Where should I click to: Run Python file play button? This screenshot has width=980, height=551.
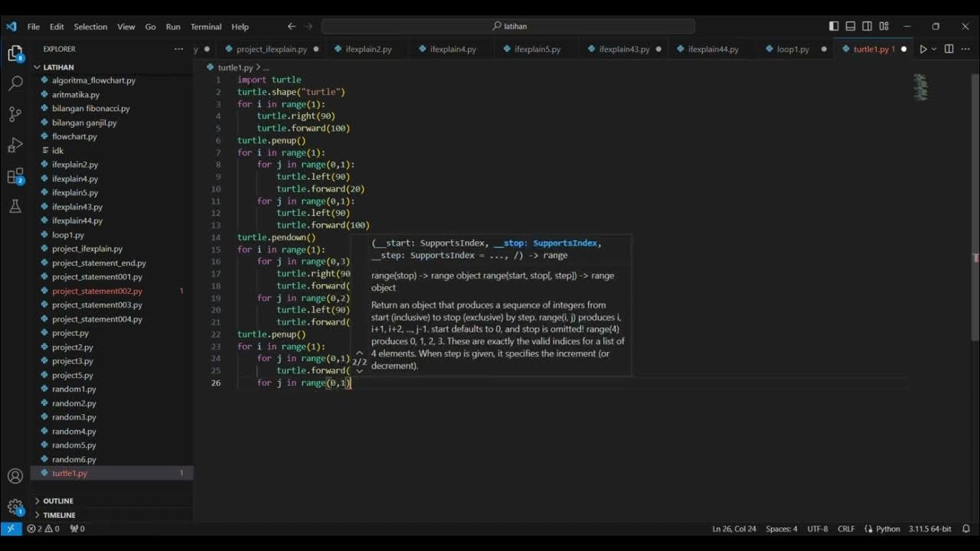(923, 49)
